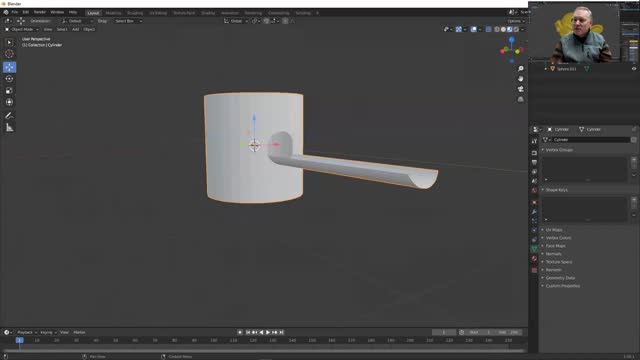
Task: Open the Window menu
Action: 57,12
